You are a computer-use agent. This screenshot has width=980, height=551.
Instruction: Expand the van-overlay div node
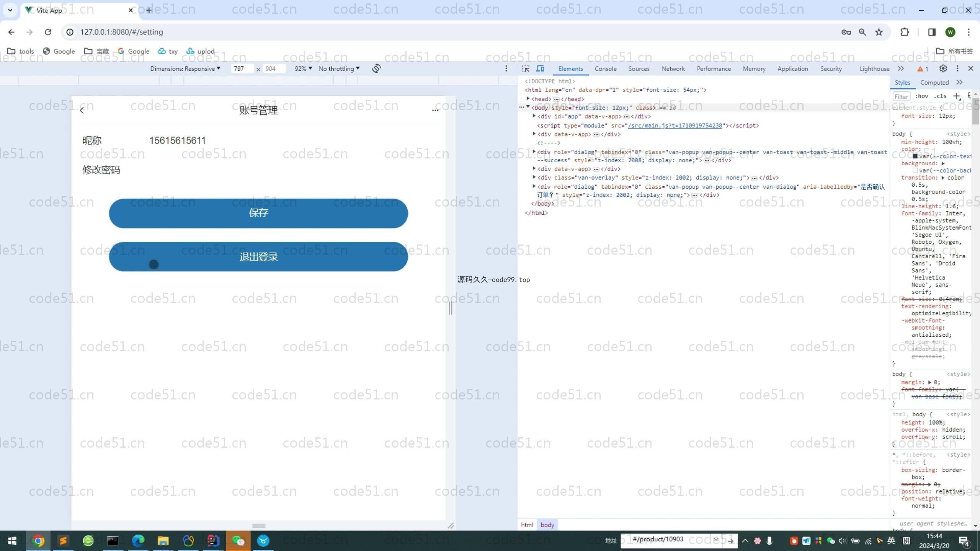tap(534, 177)
